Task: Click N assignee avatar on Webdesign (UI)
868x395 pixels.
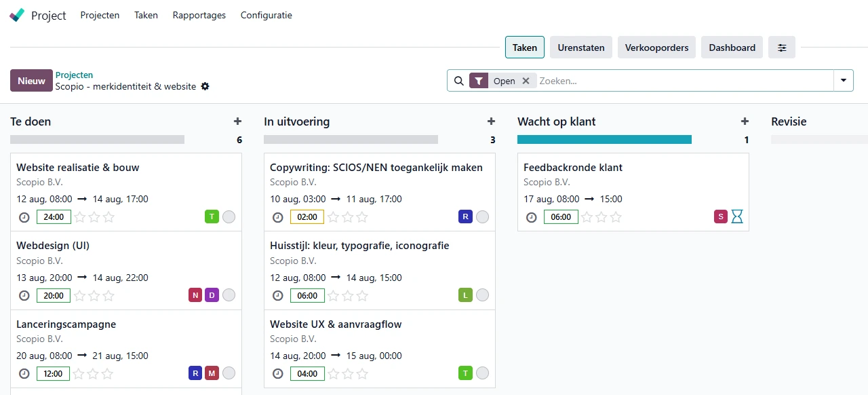Action: (195, 295)
